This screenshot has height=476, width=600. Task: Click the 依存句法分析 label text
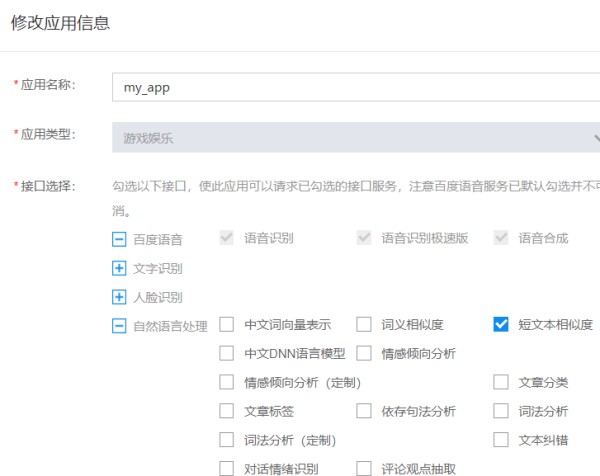click(418, 411)
